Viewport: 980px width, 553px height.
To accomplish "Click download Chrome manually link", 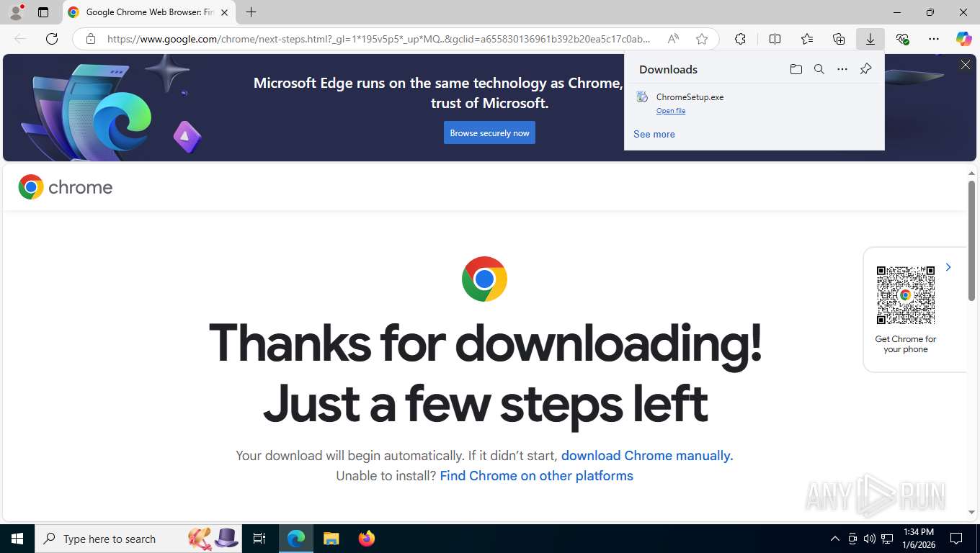I will (x=647, y=455).
